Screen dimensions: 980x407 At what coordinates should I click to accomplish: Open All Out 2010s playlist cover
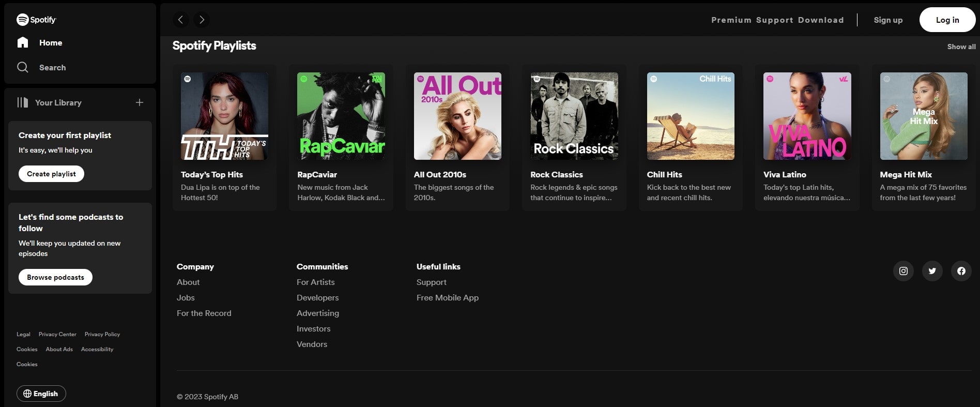click(x=457, y=116)
